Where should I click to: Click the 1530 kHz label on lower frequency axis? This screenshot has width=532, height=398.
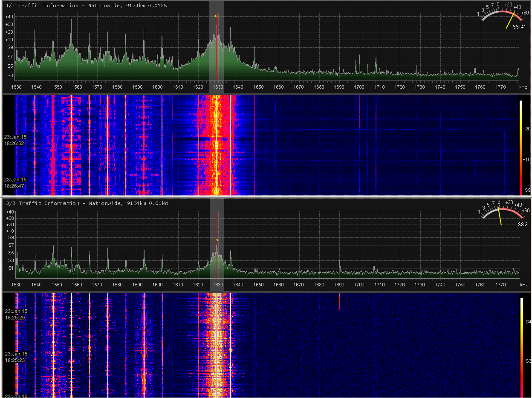[17, 285]
